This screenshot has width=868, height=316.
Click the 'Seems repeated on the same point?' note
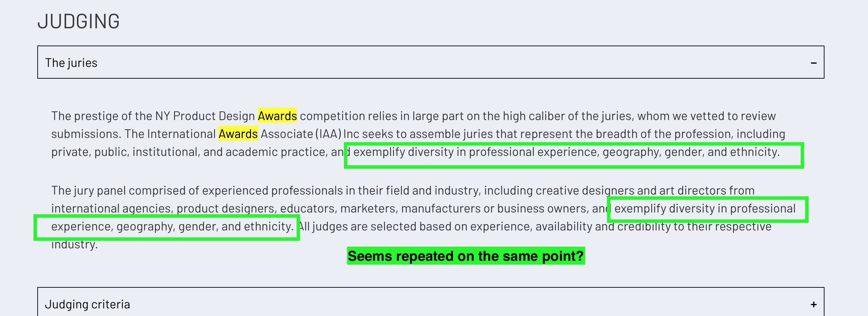pyautogui.click(x=466, y=256)
